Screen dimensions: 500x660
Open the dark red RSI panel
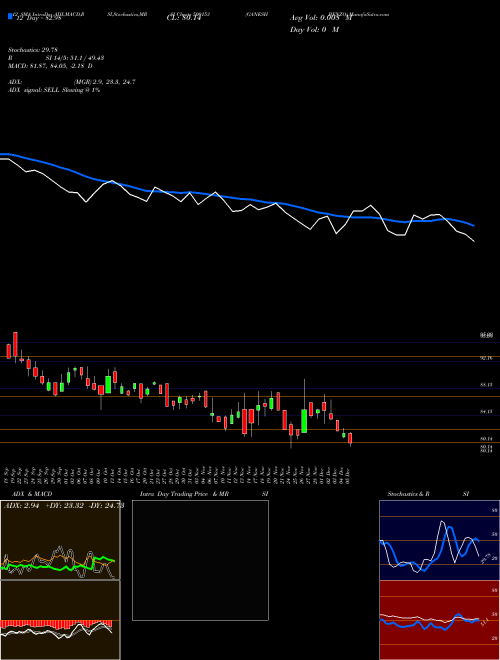click(439, 620)
